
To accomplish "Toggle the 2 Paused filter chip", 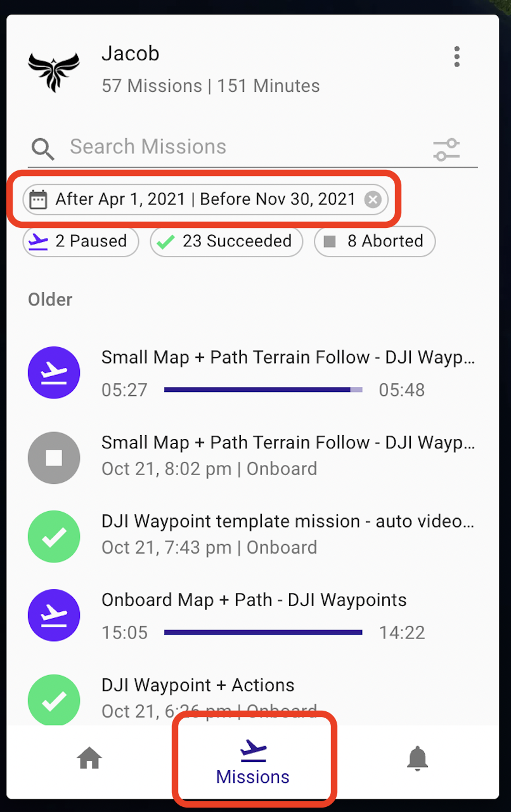I will pyautogui.click(x=81, y=241).
